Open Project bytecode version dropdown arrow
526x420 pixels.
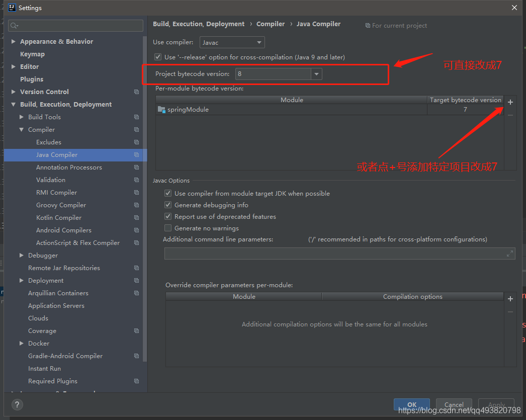pyautogui.click(x=316, y=74)
